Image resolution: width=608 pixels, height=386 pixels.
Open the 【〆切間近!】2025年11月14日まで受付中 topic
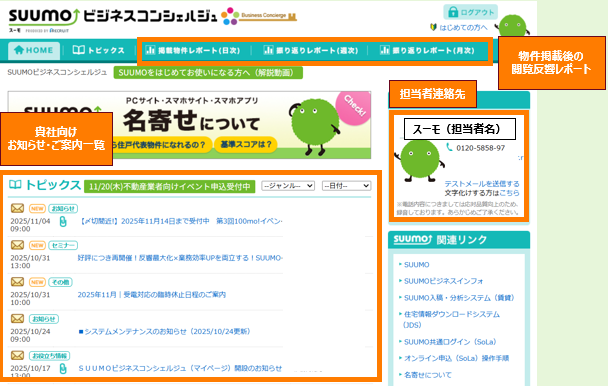tap(181, 221)
